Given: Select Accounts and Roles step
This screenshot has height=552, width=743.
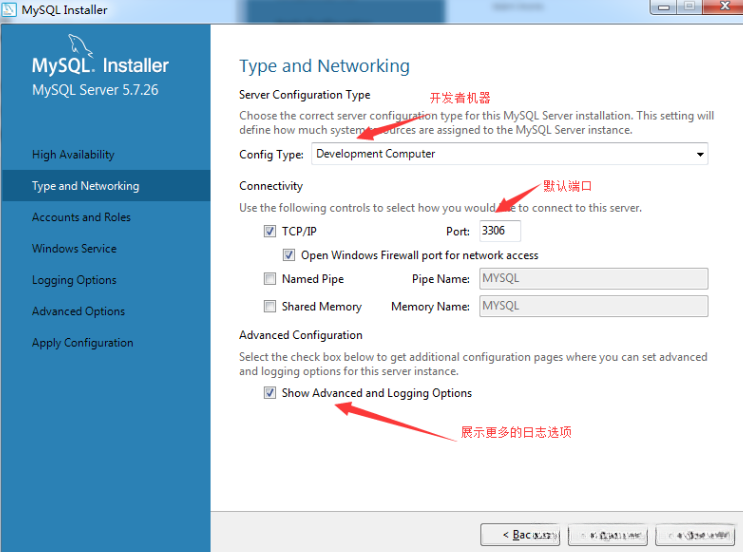Looking at the screenshot, I should click(x=81, y=217).
